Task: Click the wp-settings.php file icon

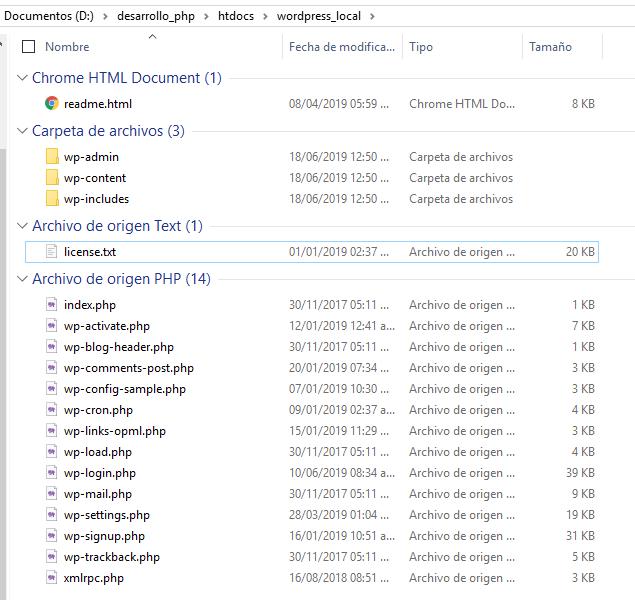Action: 51,515
